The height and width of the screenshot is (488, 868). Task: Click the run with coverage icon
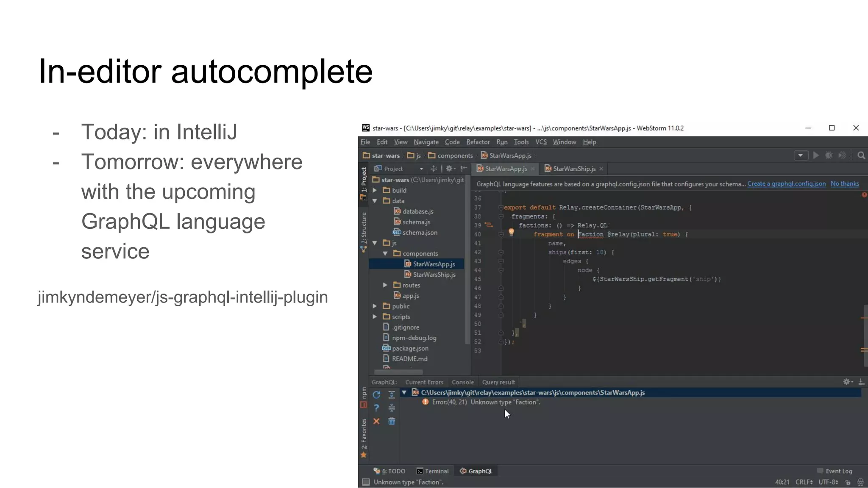(842, 155)
